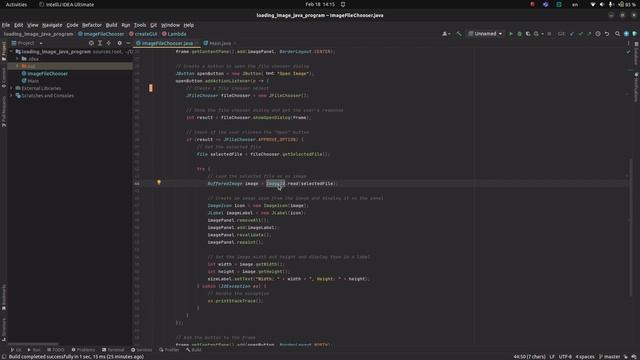Click Expand All icon in Project panel
Viewport: 640px width, 360px height.
point(100,43)
